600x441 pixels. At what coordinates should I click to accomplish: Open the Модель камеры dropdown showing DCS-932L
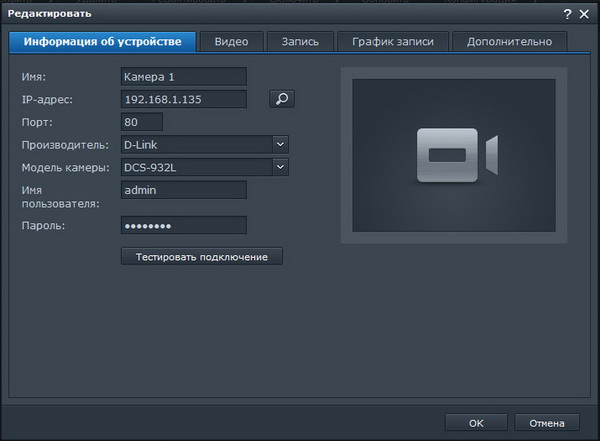[x=280, y=167]
